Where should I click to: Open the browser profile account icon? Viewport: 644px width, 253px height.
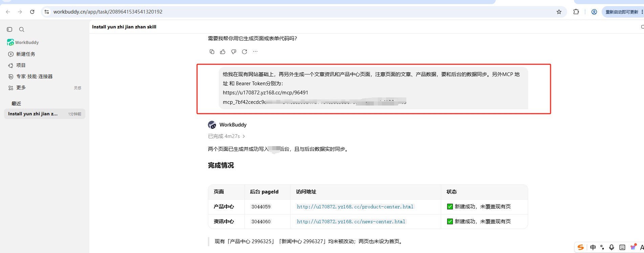tap(594, 12)
